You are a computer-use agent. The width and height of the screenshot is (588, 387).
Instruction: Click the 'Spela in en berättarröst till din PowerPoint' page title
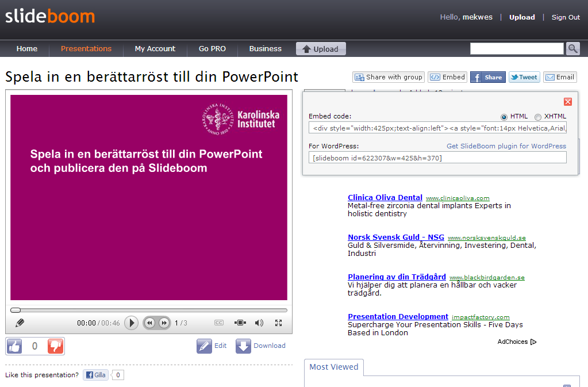point(152,77)
